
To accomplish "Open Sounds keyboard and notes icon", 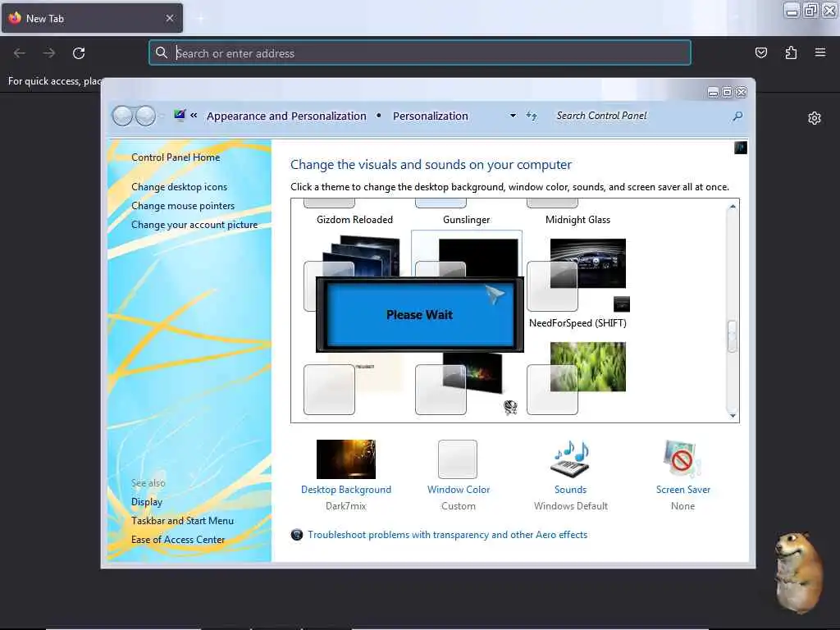I will tap(571, 459).
